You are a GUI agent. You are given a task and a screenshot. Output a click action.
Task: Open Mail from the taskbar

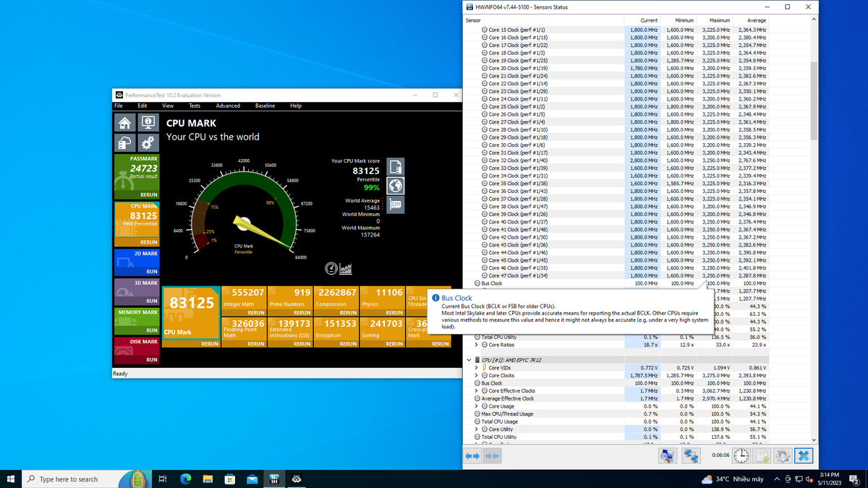[252, 479]
